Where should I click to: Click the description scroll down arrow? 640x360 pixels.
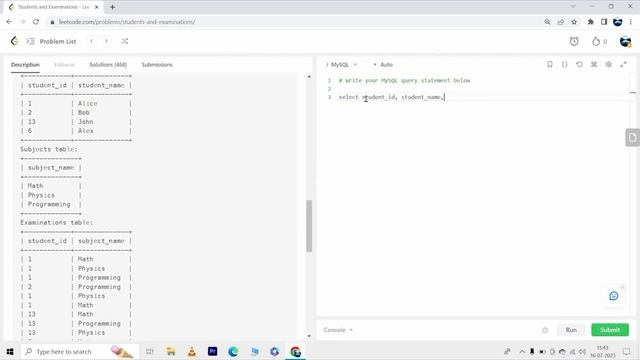click(x=309, y=336)
